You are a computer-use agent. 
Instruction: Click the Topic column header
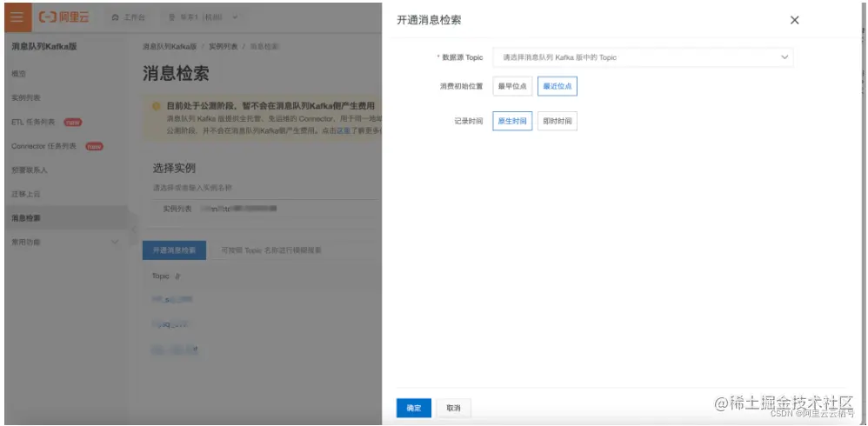(161, 276)
